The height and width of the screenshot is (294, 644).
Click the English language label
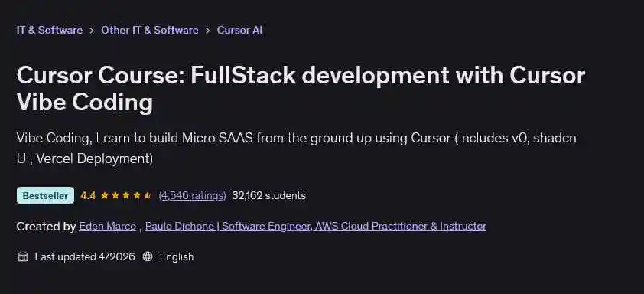pyautogui.click(x=177, y=257)
